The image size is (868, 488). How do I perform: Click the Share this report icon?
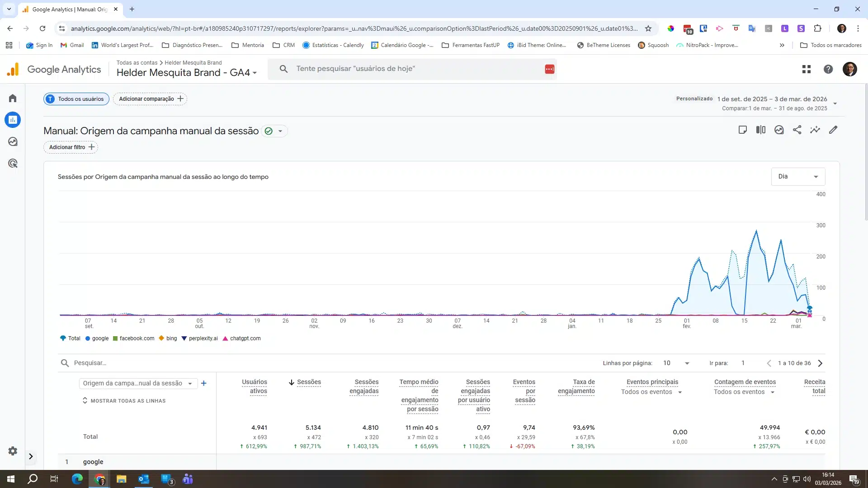[x=797, y=130]
